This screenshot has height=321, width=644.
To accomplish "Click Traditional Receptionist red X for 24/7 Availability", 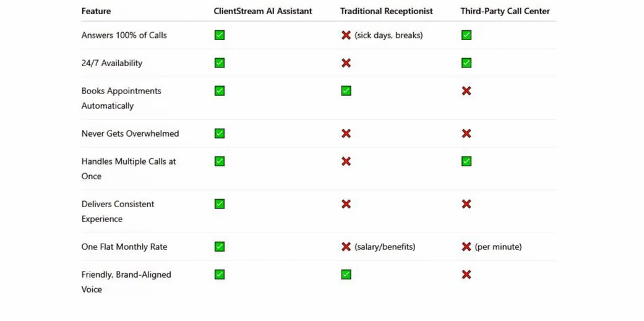I will click(346, 63).
